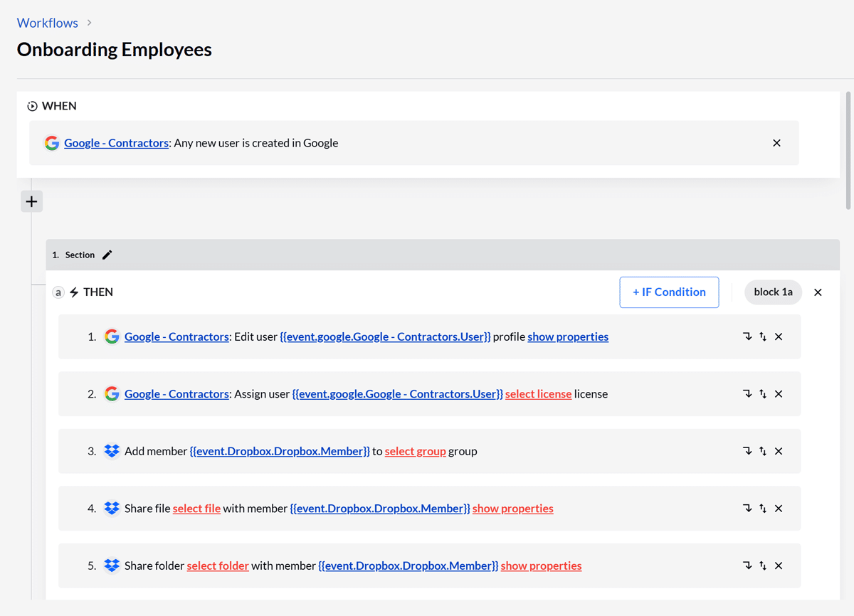Click the Google logo icon in WHEN trigger
854x616 pixels.
(x=52, y=143)
